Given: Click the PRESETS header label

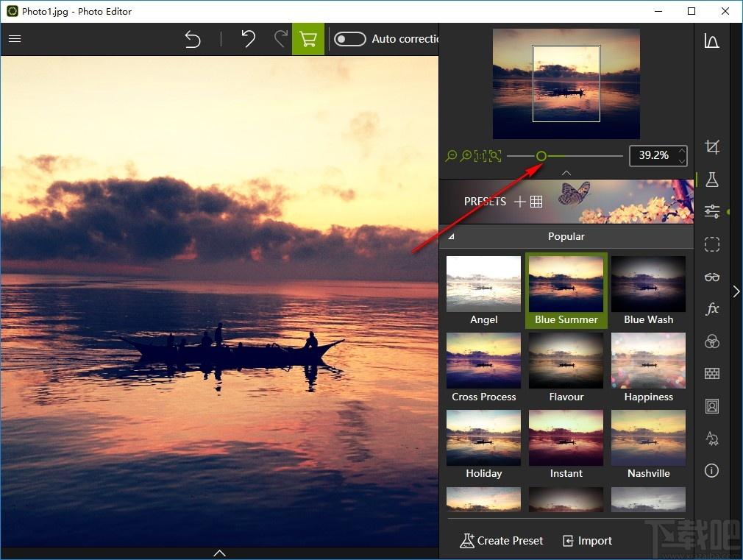Looking at the screenshot, I should 485,202.
